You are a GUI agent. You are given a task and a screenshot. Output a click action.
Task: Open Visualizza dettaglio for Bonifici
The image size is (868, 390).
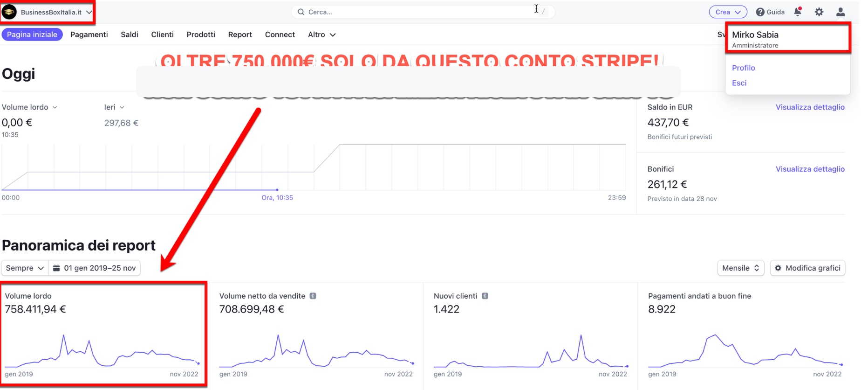click(810, 169)
